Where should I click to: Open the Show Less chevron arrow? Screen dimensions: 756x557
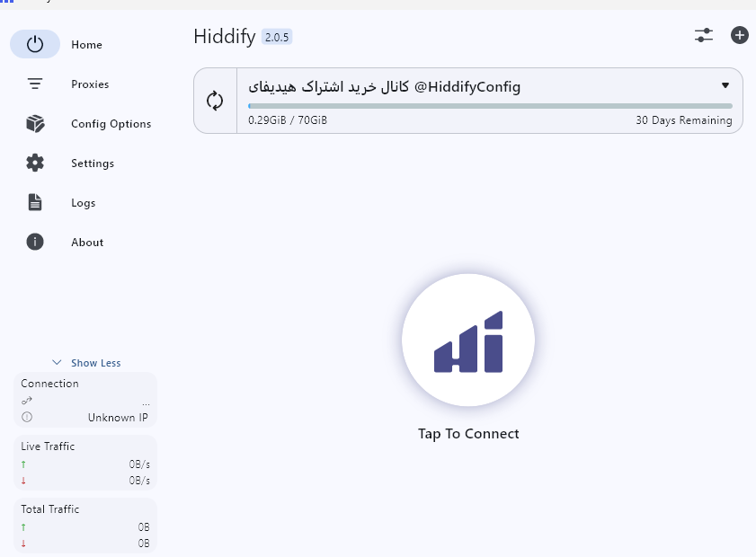[58, 362]
